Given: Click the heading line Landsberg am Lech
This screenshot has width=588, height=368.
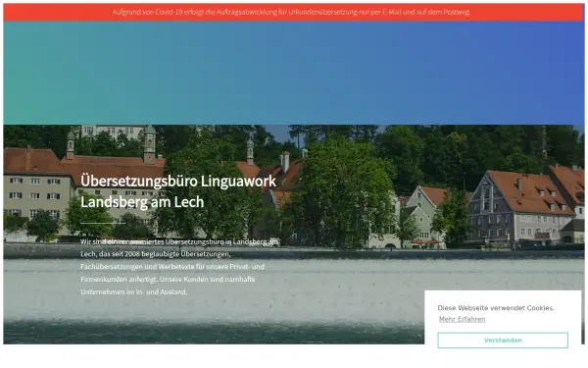Looking at the screenshot, I should (x=142, y=202).
